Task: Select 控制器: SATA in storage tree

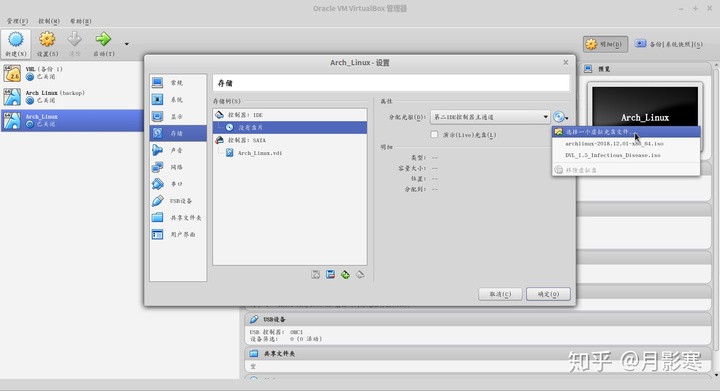Action: click(x=290, y=140)
